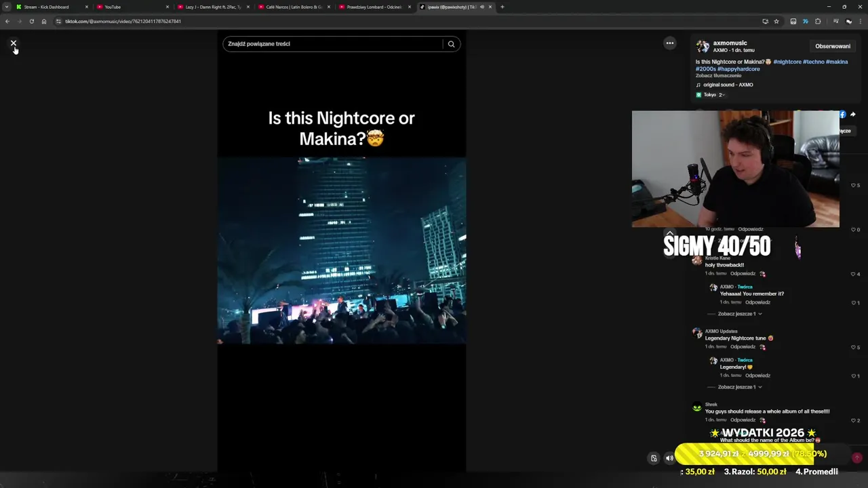
Task: Open AXMO Updates profile avatar
Action: click(x=697, y=333)
